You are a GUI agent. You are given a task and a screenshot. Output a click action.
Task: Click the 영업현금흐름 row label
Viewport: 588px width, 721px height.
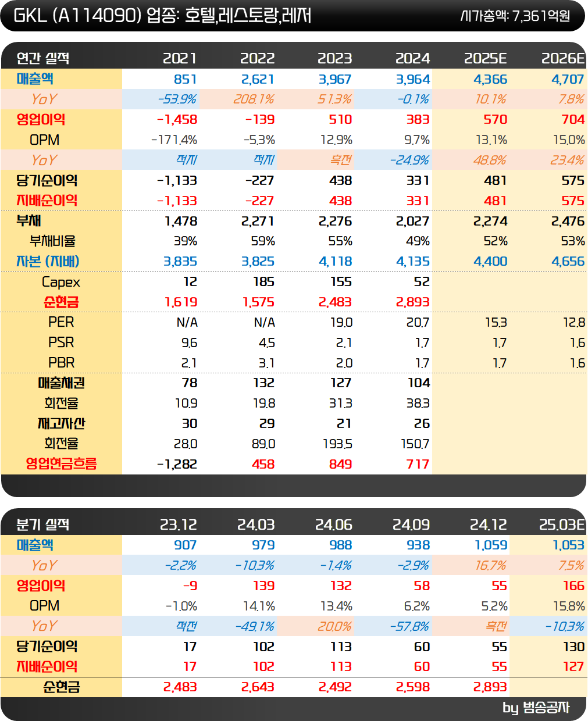61,464
